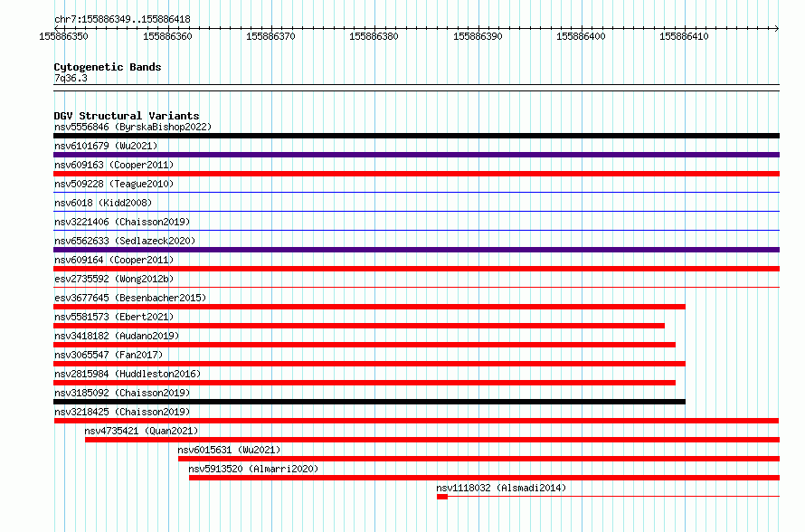The width and height of the screenshot is (805, 532).
Task: Click ruler position 155886350
Action: [63, 36]
